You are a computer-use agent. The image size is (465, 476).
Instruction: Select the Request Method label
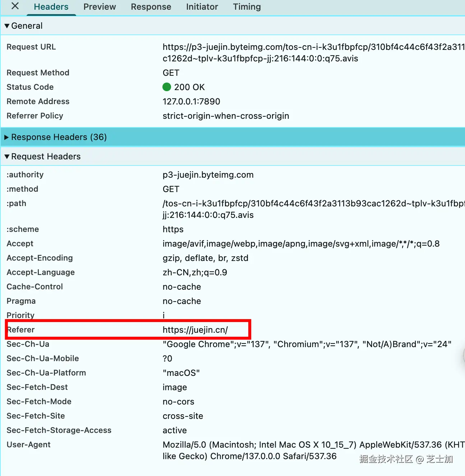[x=38, y=73]
